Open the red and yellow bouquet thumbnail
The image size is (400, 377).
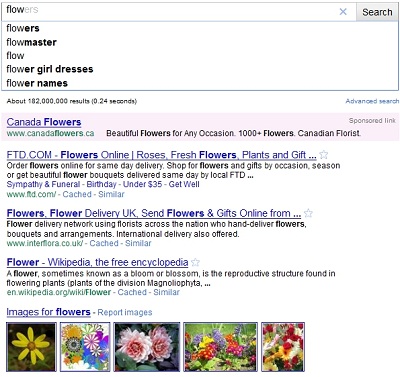tap(283, 347)
